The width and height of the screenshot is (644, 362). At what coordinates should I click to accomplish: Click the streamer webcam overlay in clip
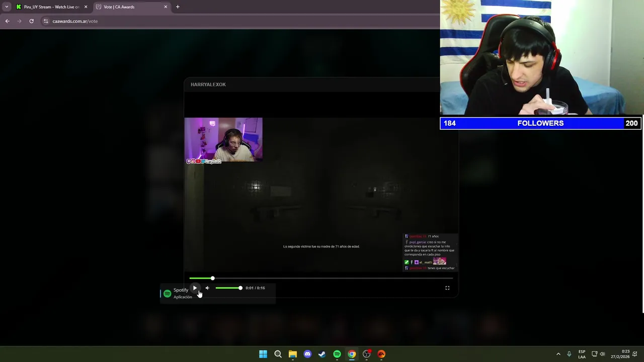click(x=223, y=140)
